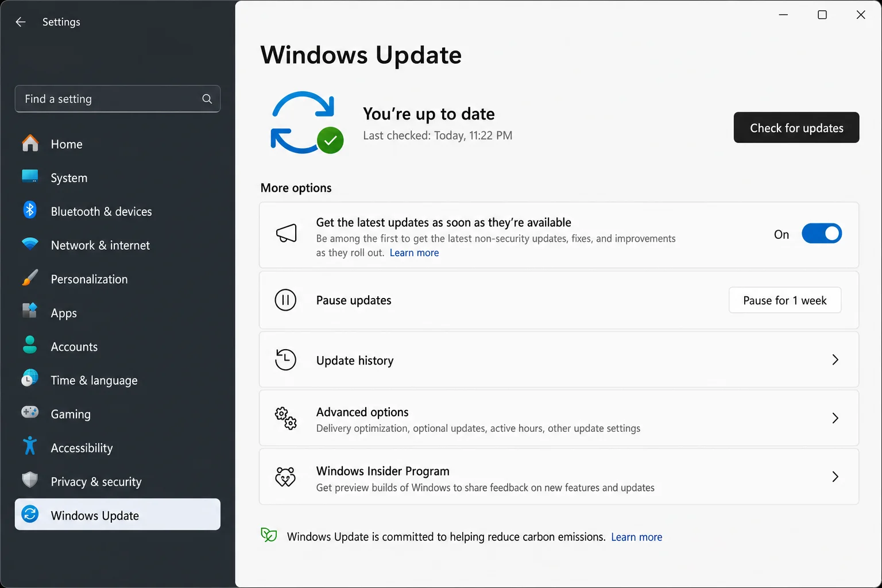The image size is (882, 588).
Task: Open the Update history row
Action: (x=559, y=360)
